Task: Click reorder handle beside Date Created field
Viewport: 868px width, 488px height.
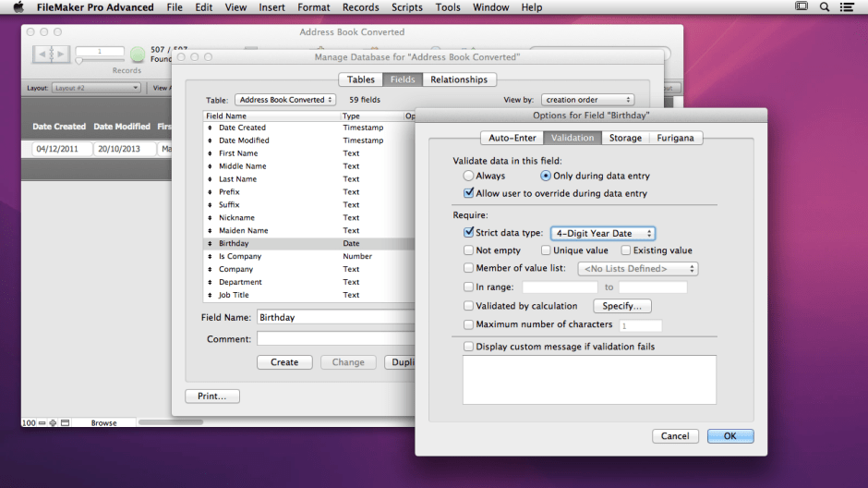Action: coord(210,128)
